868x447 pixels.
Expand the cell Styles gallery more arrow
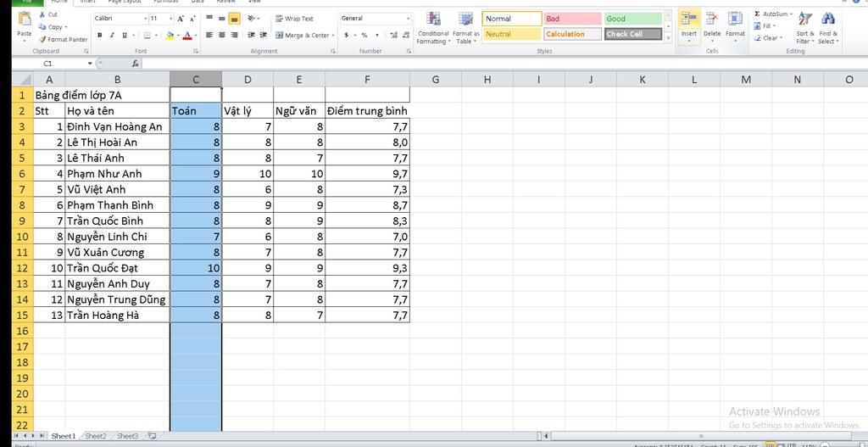pos(668,38)
